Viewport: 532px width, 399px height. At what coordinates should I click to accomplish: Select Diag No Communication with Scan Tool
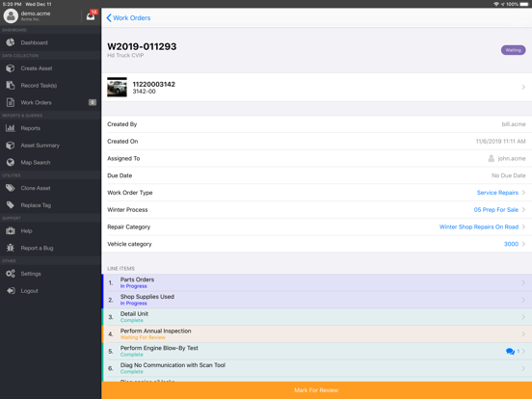[316, 368]
